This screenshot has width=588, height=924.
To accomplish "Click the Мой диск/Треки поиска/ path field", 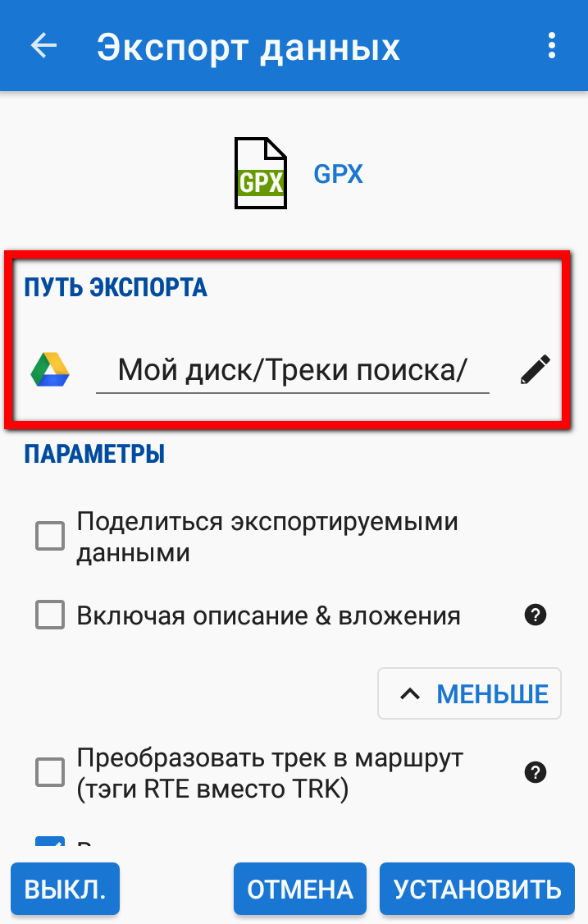I will tap(293, 371).
